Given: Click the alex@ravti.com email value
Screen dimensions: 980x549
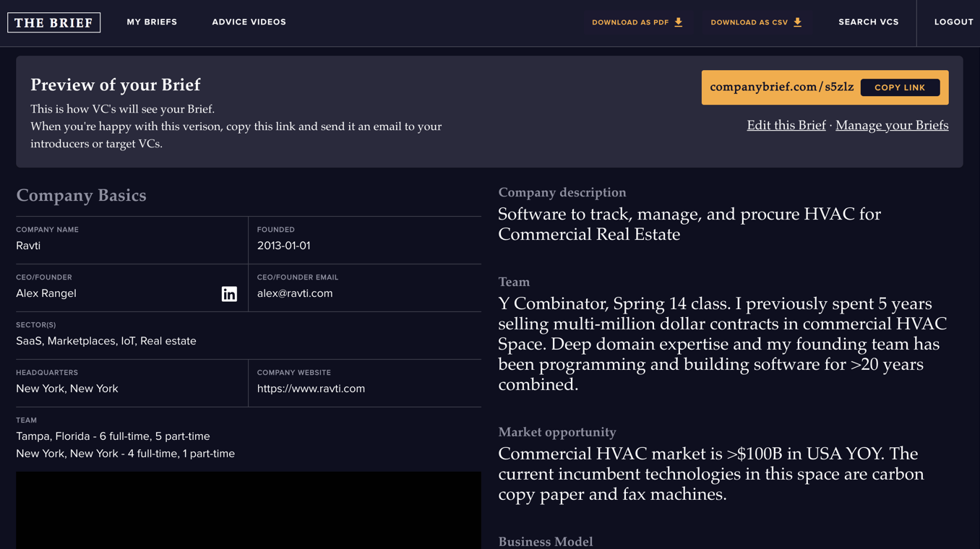Looking at the screenshot, I should click(x=295, y=293).
